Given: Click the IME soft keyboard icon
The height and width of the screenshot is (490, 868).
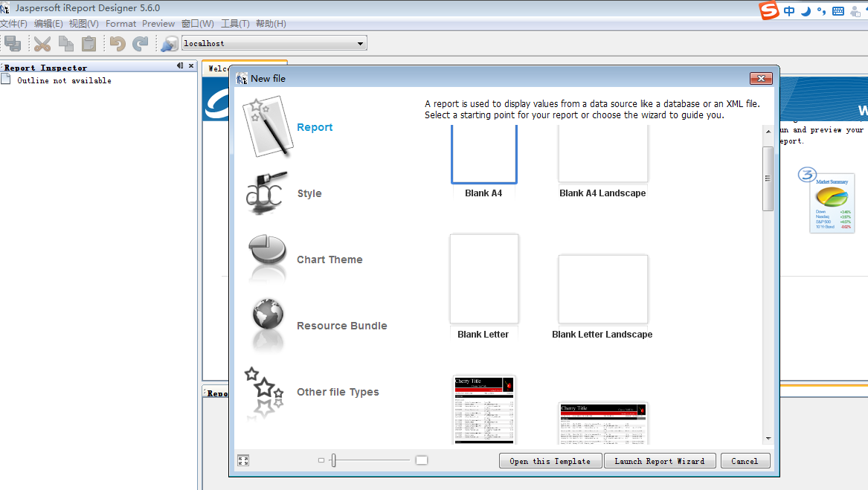Looking at the screenshot, I should pyautogui.click(x=838, y=11).
